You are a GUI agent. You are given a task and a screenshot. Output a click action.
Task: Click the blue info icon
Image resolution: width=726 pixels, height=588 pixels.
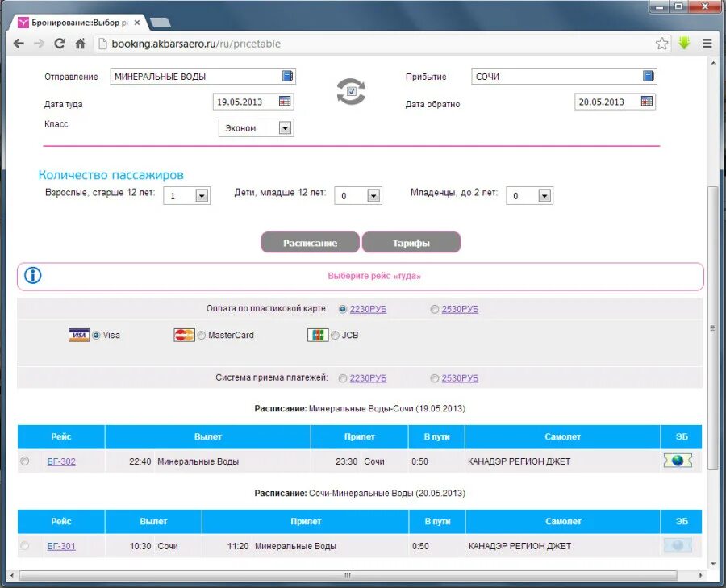[32, 276]
